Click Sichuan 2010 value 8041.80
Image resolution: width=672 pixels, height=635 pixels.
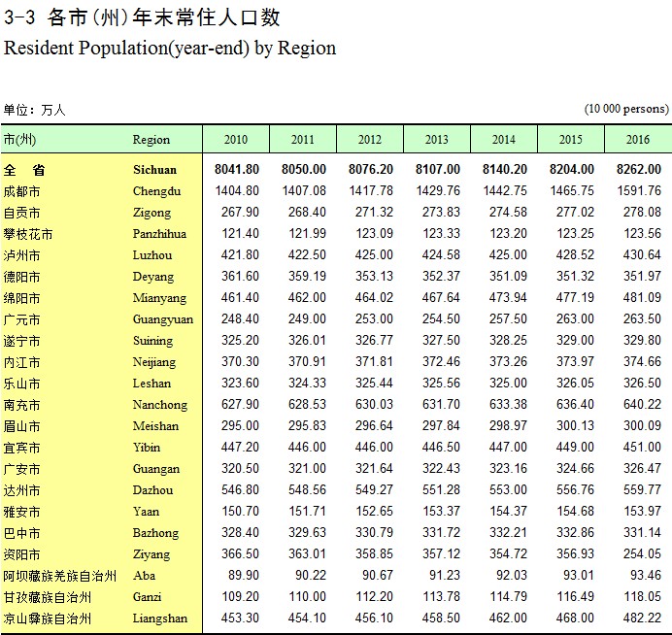[x=237, y=169]
